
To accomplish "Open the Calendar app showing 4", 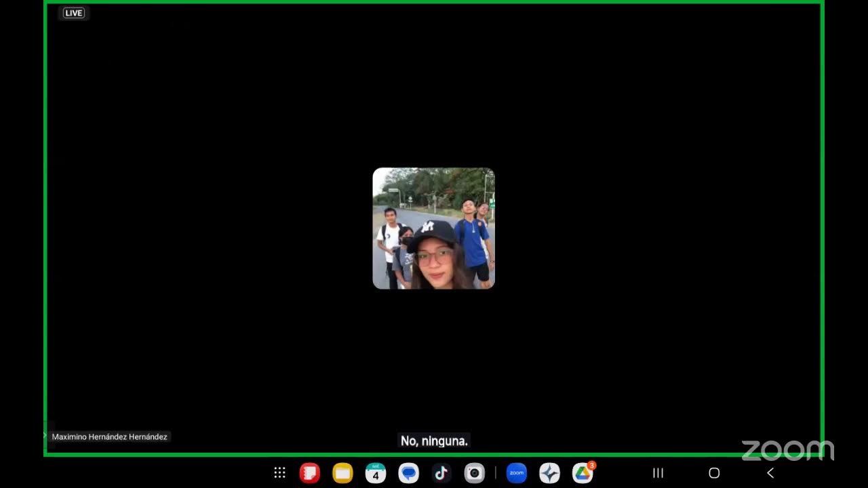I will 376,473.
